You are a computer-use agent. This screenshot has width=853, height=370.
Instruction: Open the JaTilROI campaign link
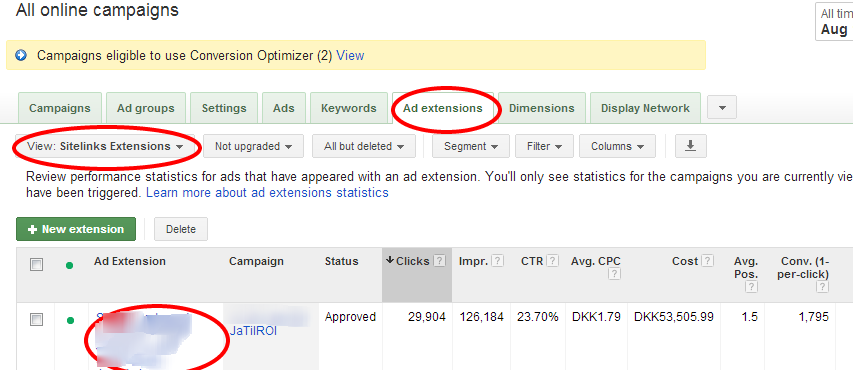click(x=253, y=330)
